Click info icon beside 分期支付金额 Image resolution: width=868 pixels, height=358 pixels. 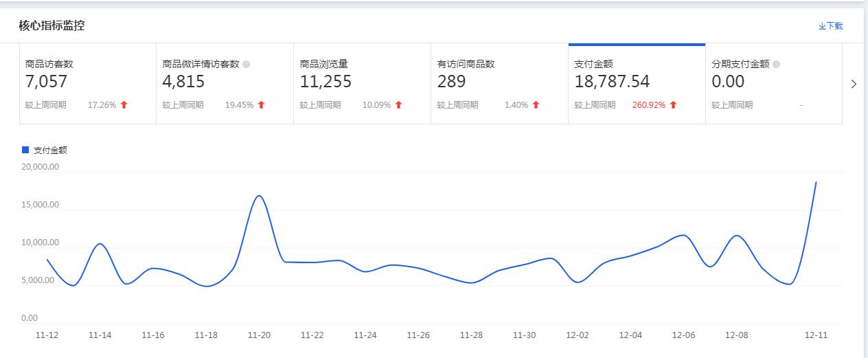tap(777, 64)
